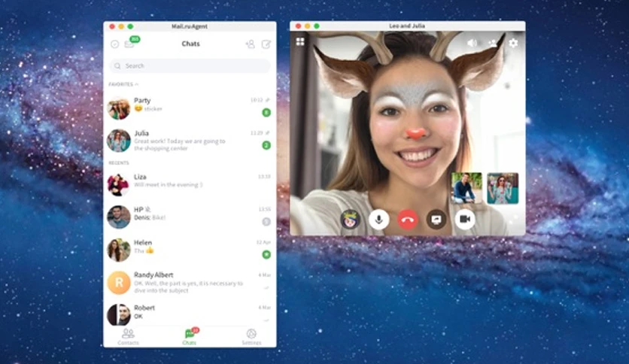Mute the call speaker volume icon
This screenshot has height=364, width=629.
click(x=473, y=43)
